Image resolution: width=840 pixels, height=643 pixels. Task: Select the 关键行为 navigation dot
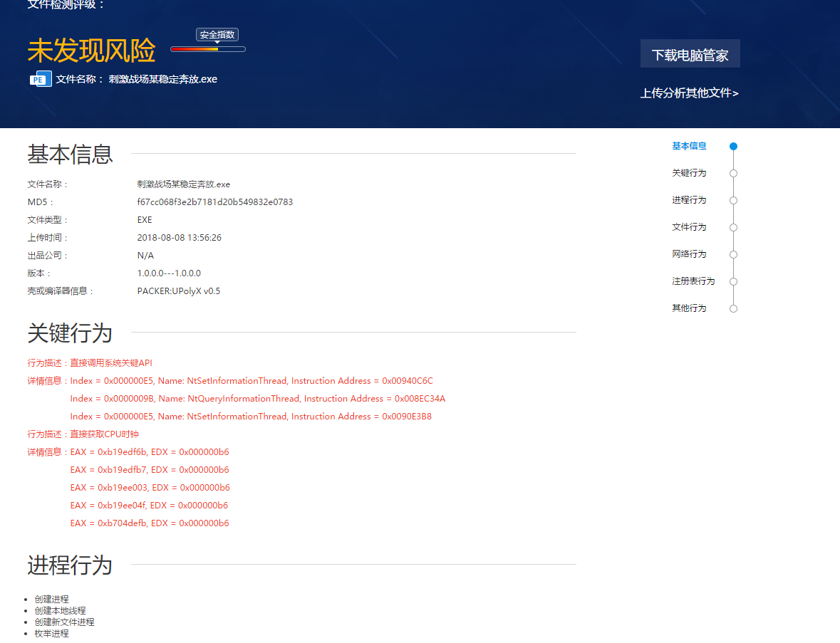pyautogui.click(x=733, y=174)
